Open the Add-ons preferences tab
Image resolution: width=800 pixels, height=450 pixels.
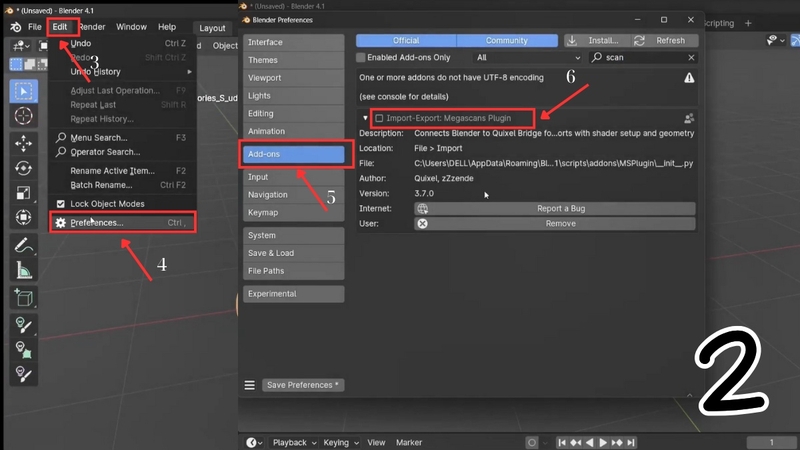(x=293, y=154)
